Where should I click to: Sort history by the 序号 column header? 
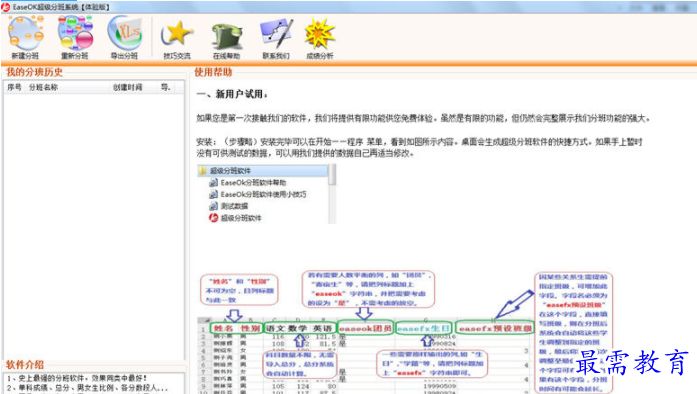tap(15, 87)
